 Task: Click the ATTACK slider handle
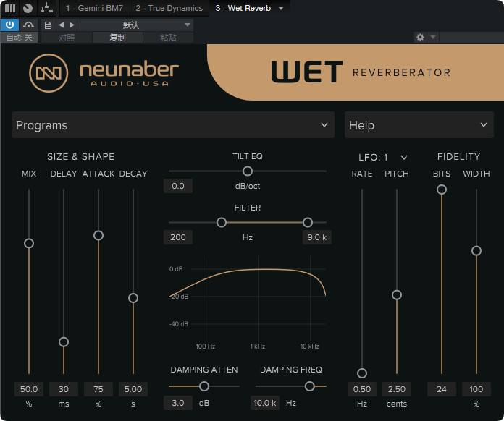click(98, 235)
